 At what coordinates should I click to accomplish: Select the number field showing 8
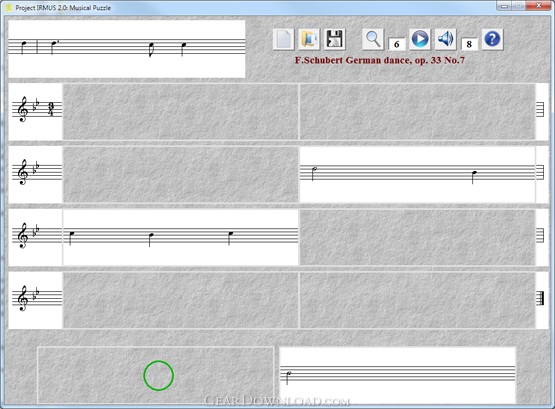click(x=469, y=44)
